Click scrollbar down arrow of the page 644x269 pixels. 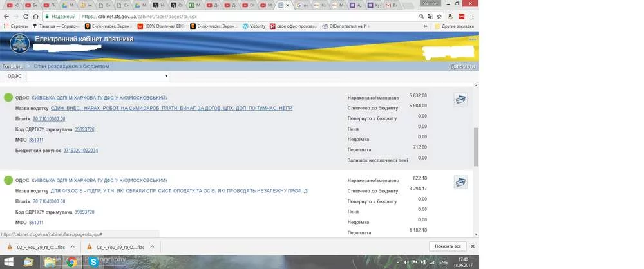(x=476, y=234)
